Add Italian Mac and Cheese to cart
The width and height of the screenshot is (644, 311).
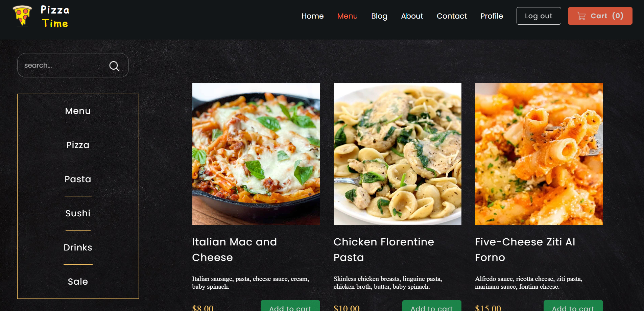click(x=290, y=306)
